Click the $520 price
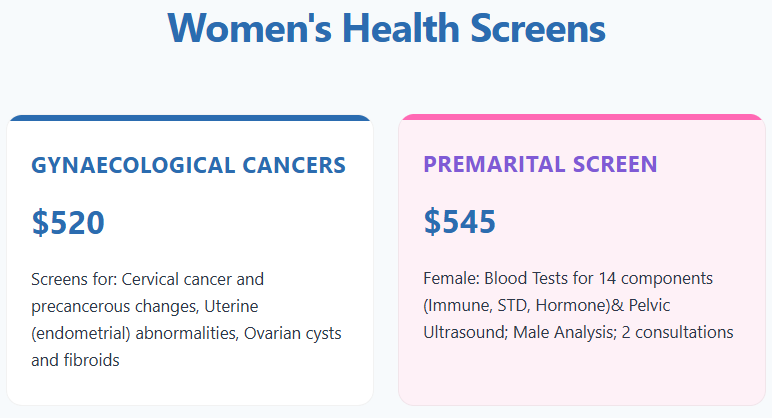The height and width of the screenshot is (418, 772). point(68,222)
